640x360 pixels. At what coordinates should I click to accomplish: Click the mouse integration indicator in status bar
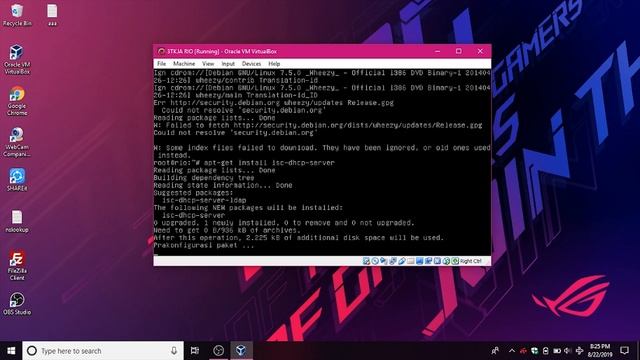point(446,261)
